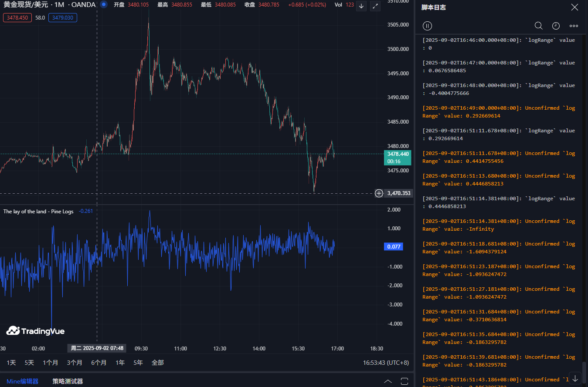Close the 脚本日志 panel
This screenshot has height=387, width=588.
point(574,7)
